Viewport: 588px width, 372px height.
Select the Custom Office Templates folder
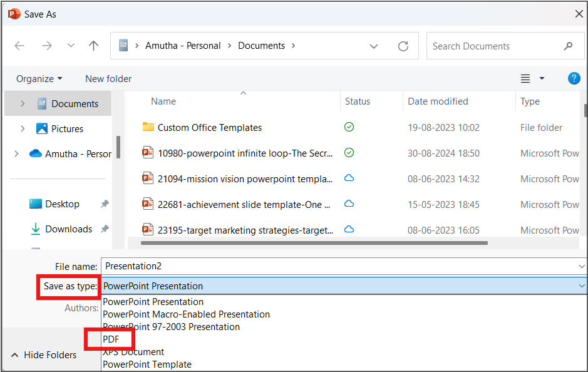coord(210,128)
